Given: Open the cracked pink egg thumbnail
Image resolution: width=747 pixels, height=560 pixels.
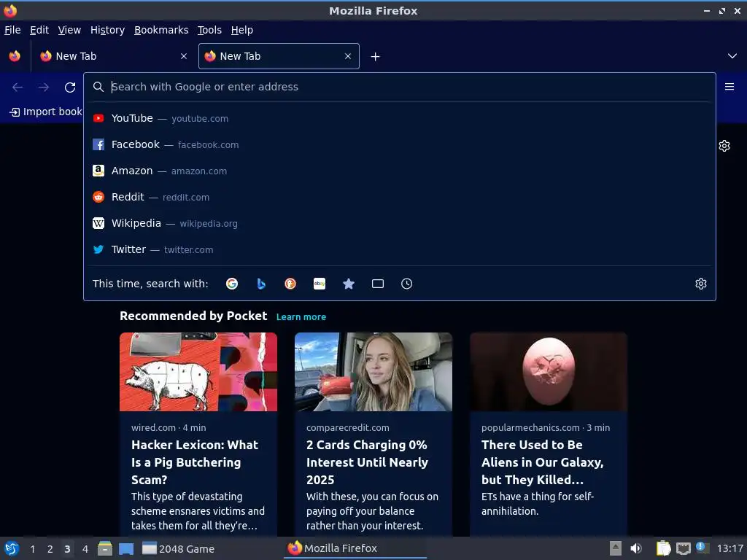Looking at the screenshot, I should click(x=549, y=372).
